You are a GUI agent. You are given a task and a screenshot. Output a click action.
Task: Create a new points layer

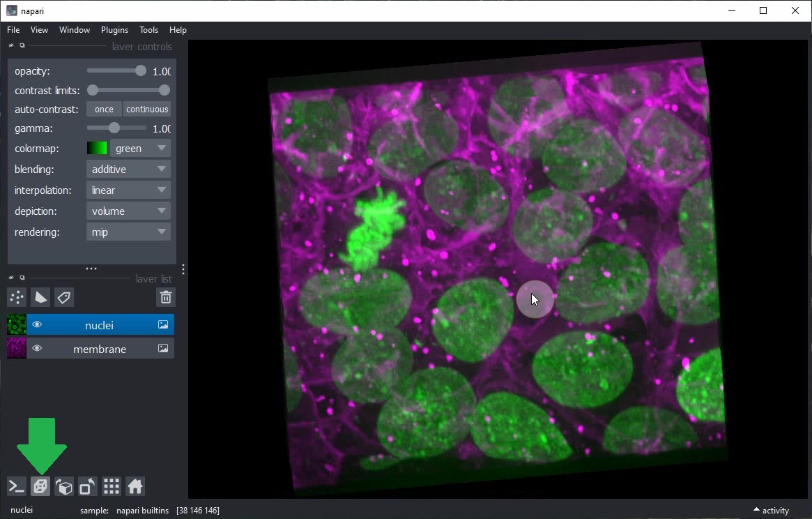[x=17, y=298]
